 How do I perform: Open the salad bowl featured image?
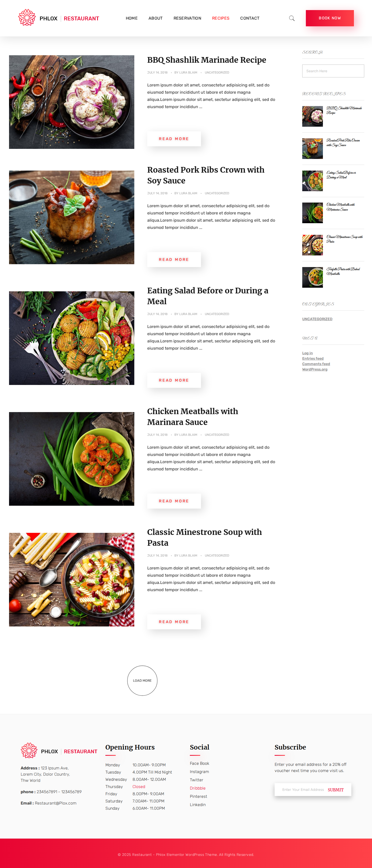(x=72, y=338)
